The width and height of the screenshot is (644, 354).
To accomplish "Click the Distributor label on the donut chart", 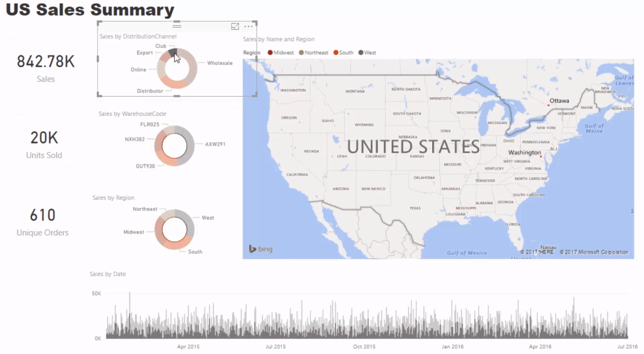I will pos(150,91).
